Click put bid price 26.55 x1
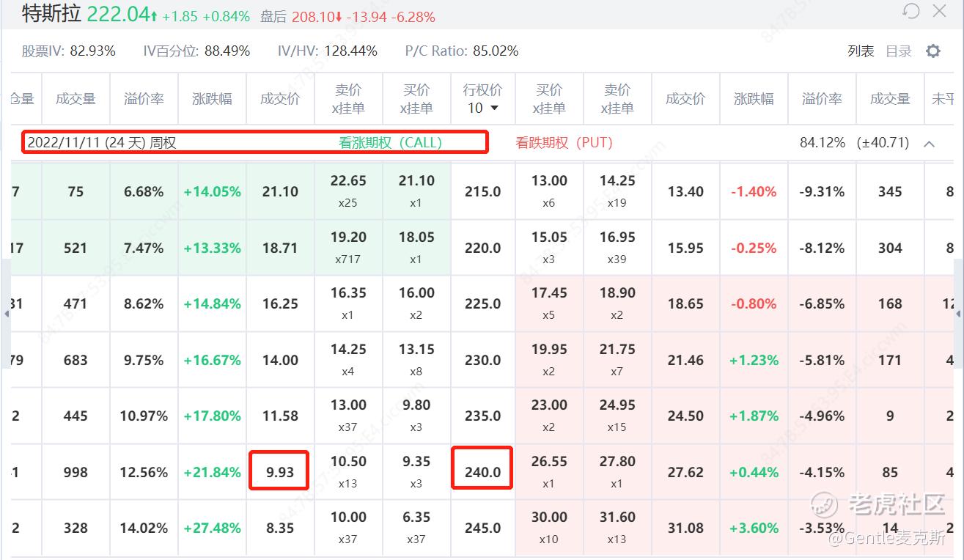The width and height of the screenshot is (964, 560). point(549,471)
